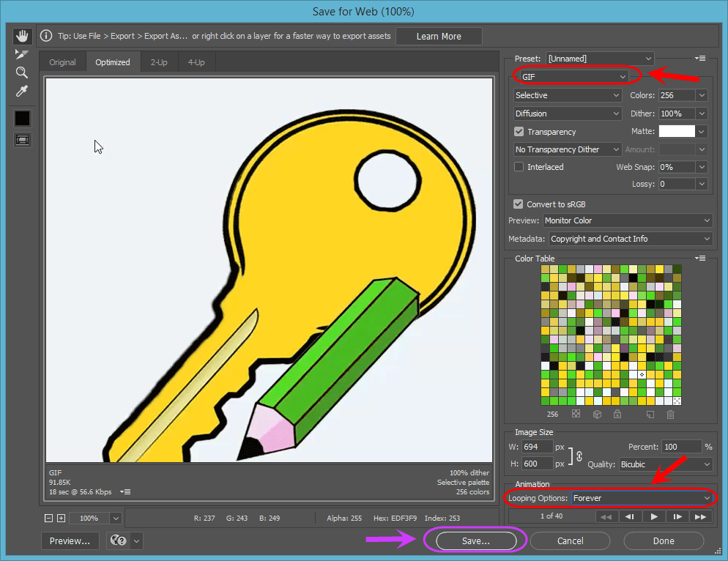Open the Preset dropdown
This screenshot has height=561, width=728.
600,59
